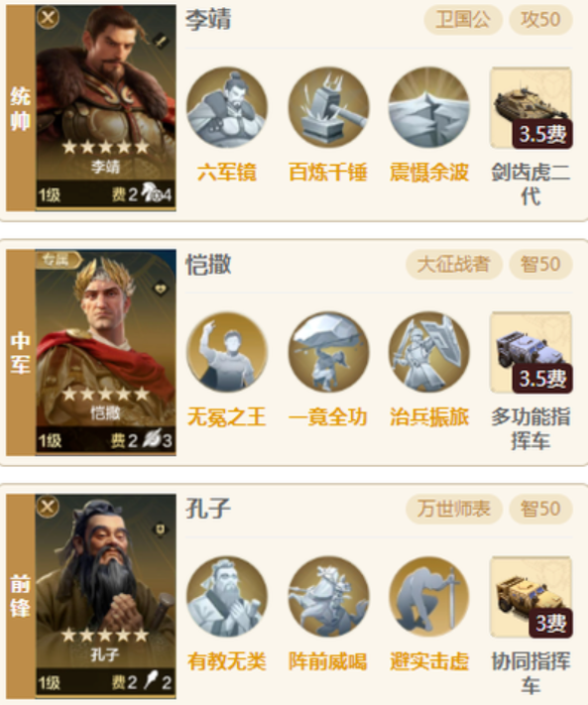Click the 万世师表 title tag
Image resolution: width=588 pixels, height=705 pixels.
[454, 509]
